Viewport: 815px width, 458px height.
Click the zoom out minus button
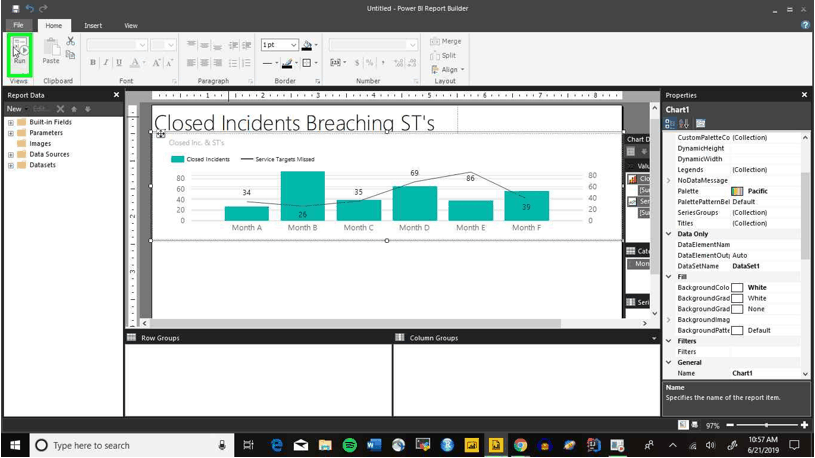pos(730,425)
